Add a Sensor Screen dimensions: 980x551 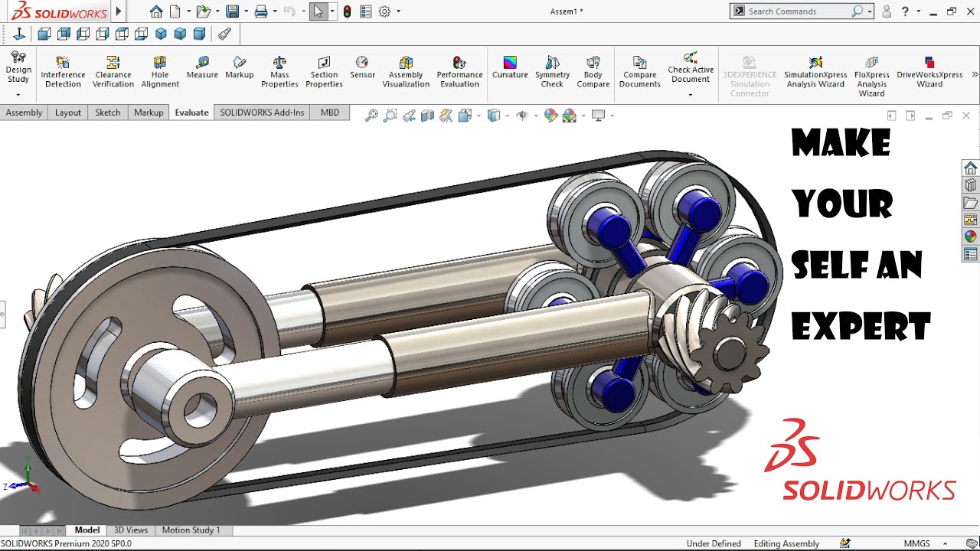tap(362, 68)
